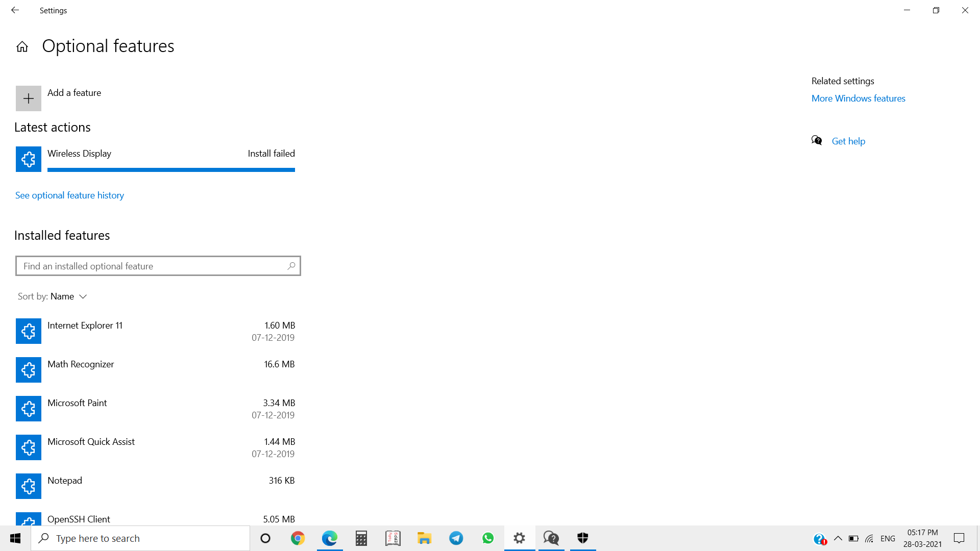Click the Settings gear on the taskbar

[x=520, y=538]
